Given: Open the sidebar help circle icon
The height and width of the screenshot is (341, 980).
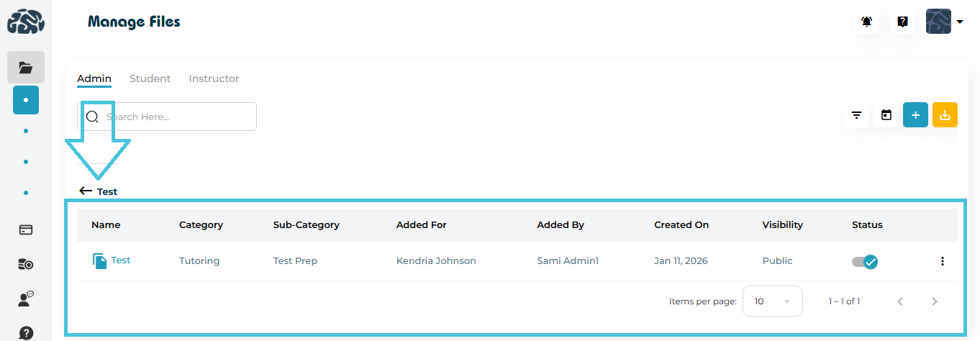Looking at the screenshot, I should (x=26, y=333).
